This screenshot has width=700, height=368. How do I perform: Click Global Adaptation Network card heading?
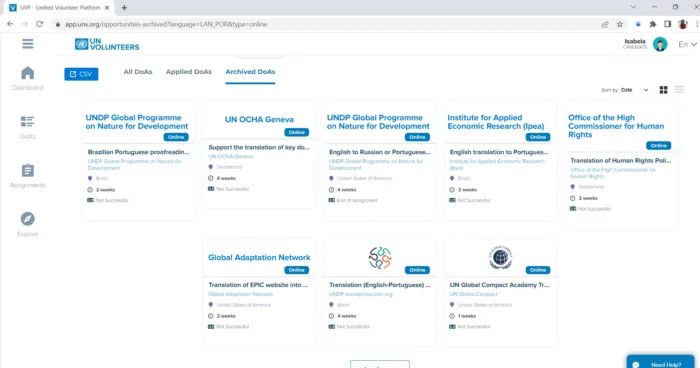tap(259, 257)
